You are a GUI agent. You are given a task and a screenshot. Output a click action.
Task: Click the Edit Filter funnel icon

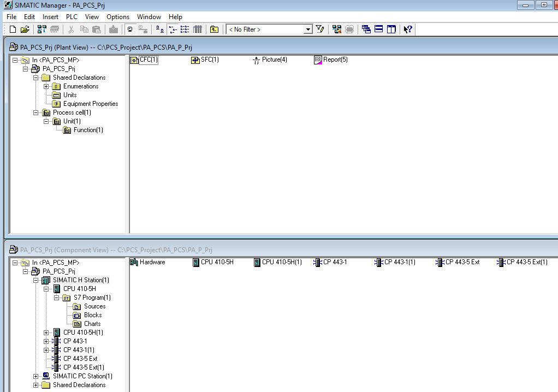coord(320,29)
